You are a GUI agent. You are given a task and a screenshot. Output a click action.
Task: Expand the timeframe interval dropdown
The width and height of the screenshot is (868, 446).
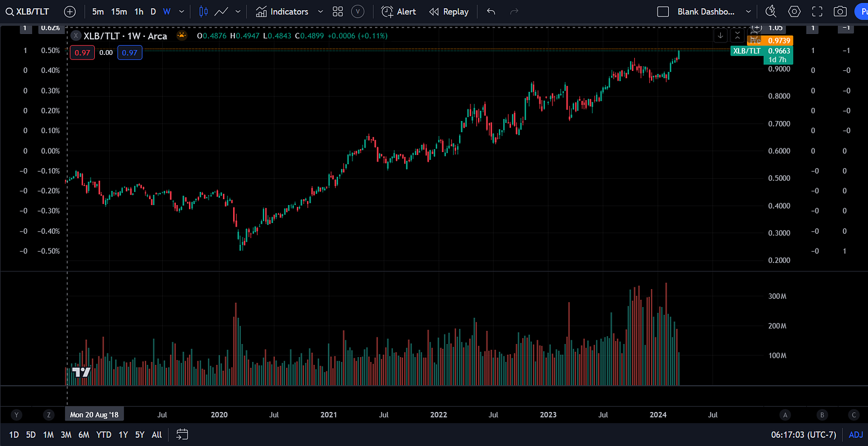click(182, 11)
